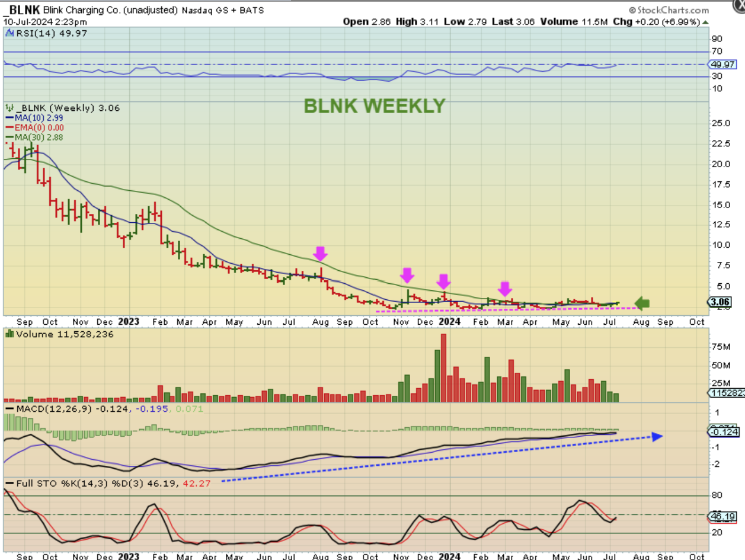Click the 75M volume axis label
The width and height of the screenshot is (745, 560).
click(721, 346)
